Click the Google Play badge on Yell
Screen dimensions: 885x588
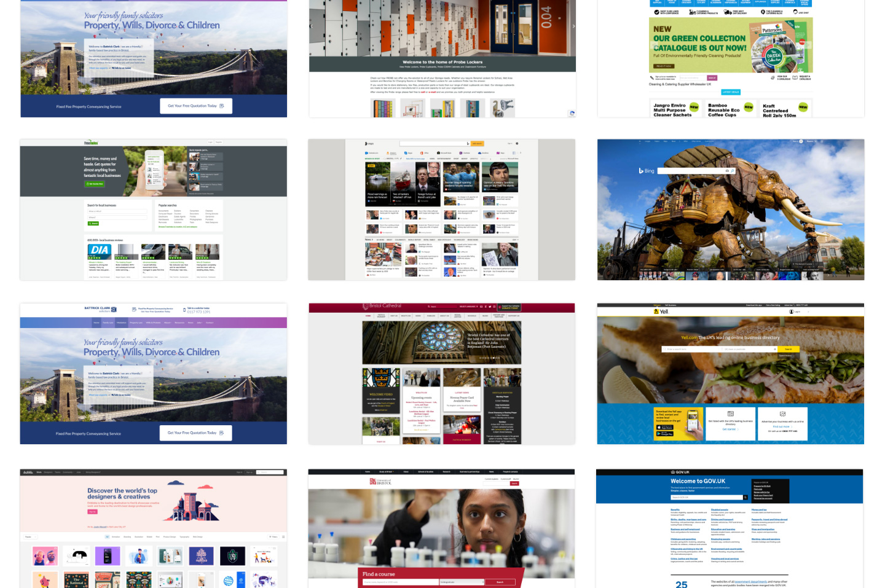click(x=665, y=434)
